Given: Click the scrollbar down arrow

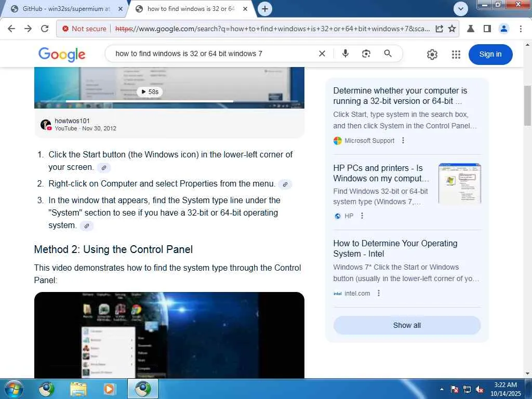Looking at the screenshot, I should (x=528, y=374).
